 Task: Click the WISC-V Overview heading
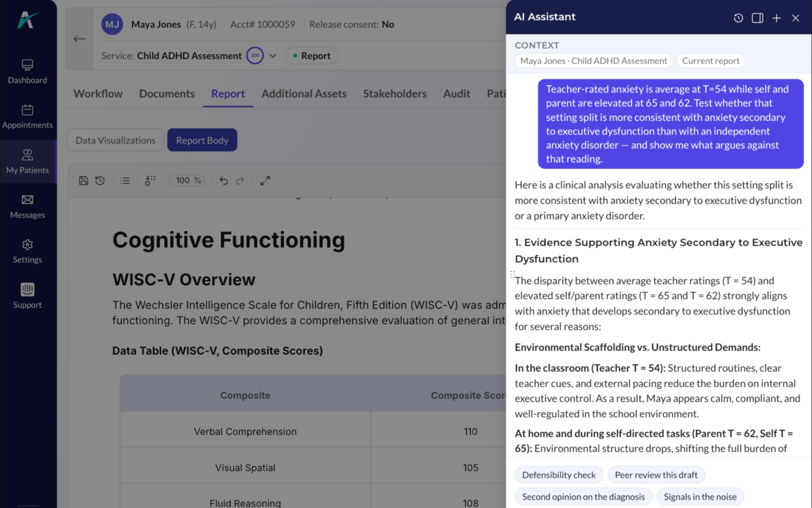184,279
